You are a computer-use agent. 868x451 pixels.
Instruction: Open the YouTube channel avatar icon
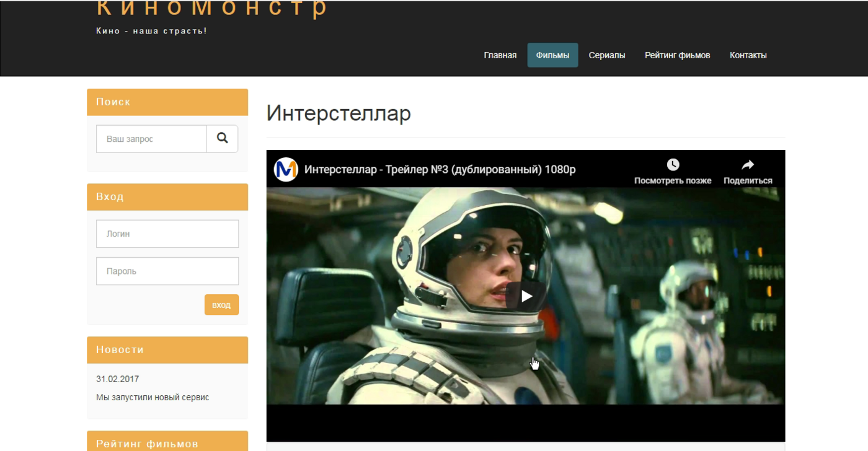point(286,169)
